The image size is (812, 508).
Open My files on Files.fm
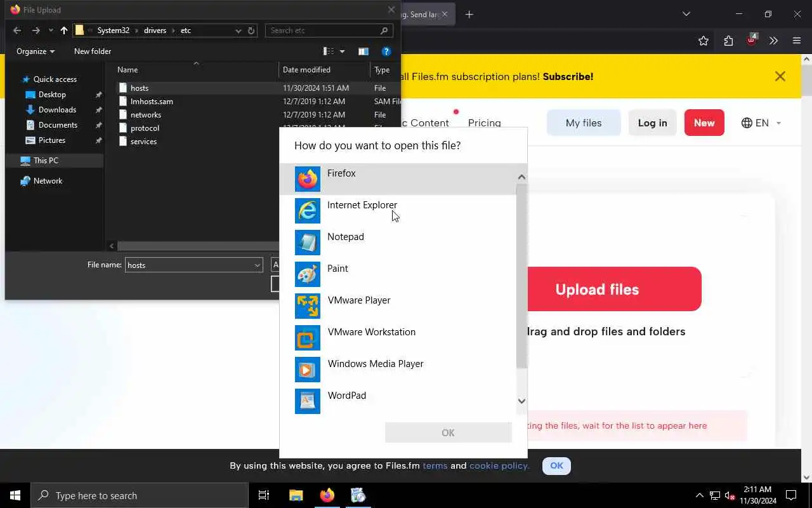[x=584, y=123]
